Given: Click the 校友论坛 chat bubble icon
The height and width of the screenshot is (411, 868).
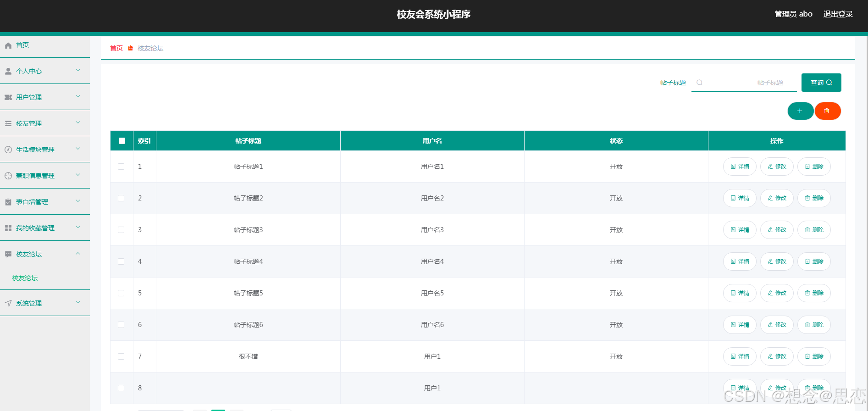Looking at the screenshot, I should tap(8, 255).
